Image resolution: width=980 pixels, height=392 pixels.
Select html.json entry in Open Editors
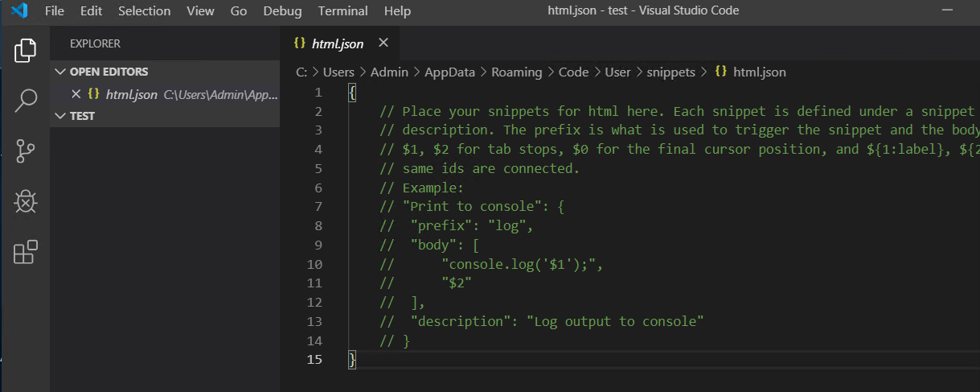[x=165, y=94]
